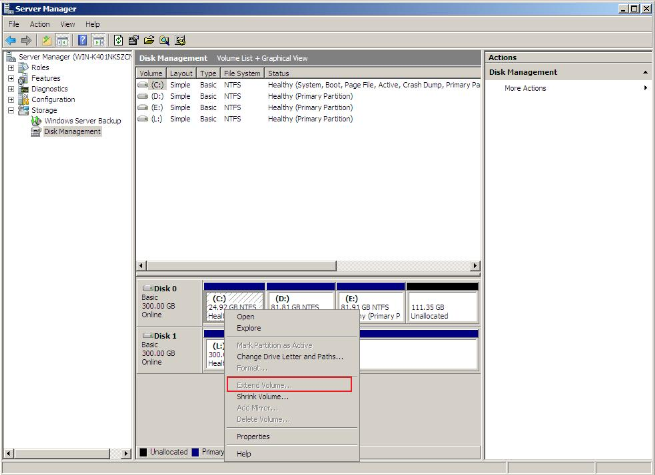Click the D: volume drive icon in list
Viewport: 655px width, 475px height.
coord(143,96)
